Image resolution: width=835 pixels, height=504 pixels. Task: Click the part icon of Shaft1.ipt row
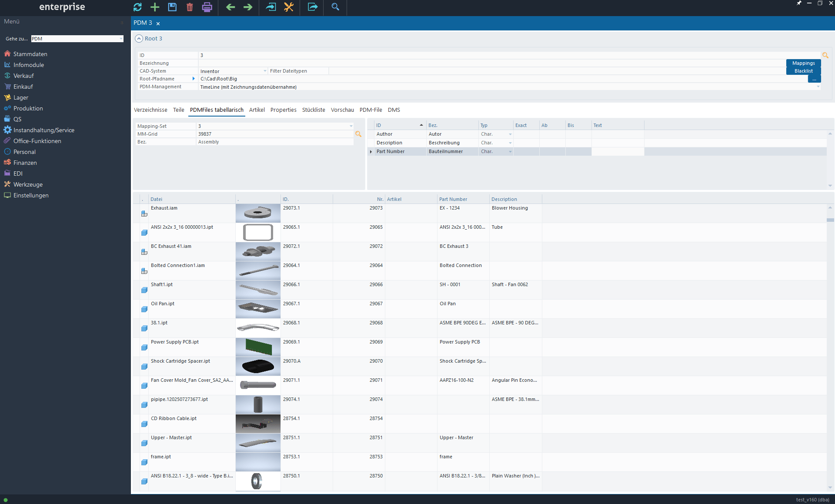(144, 290)
